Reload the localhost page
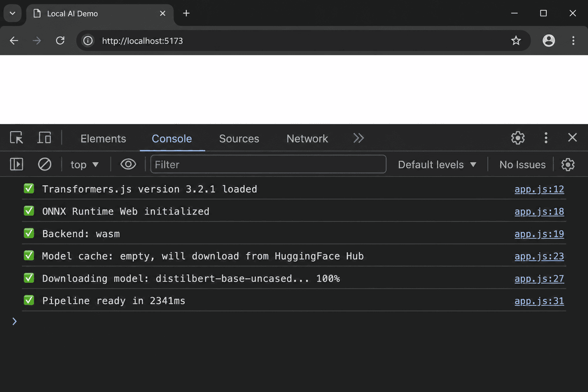 click(60, 41)
